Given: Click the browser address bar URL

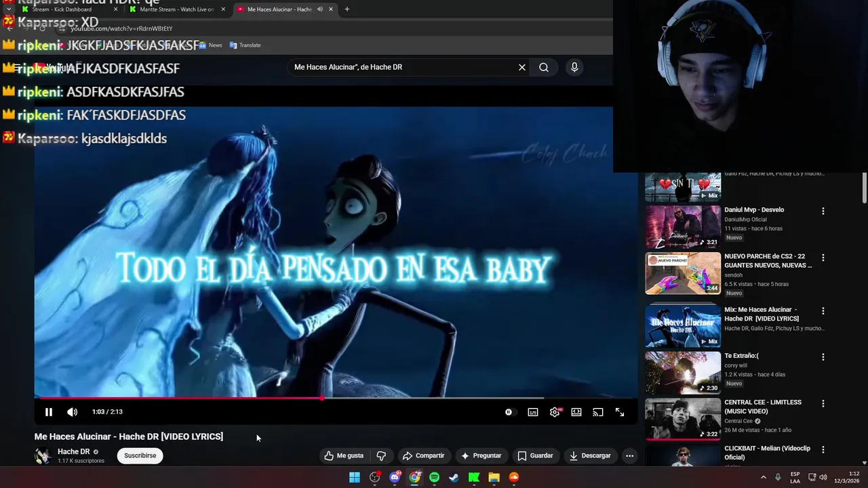Looking at the screenshot, I should coord(121,28).
